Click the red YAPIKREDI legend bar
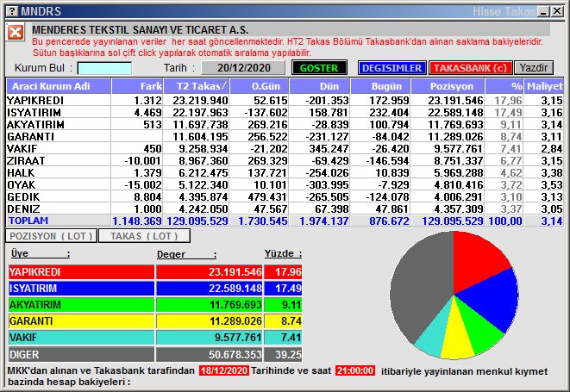Screen dimensions: 570x392 [81, 272]
